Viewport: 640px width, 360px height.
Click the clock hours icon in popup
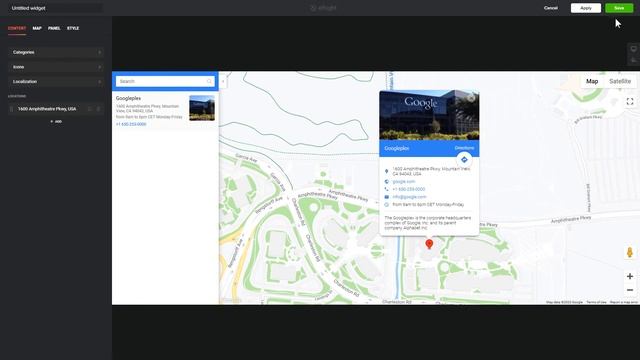(x=387, y=204)
